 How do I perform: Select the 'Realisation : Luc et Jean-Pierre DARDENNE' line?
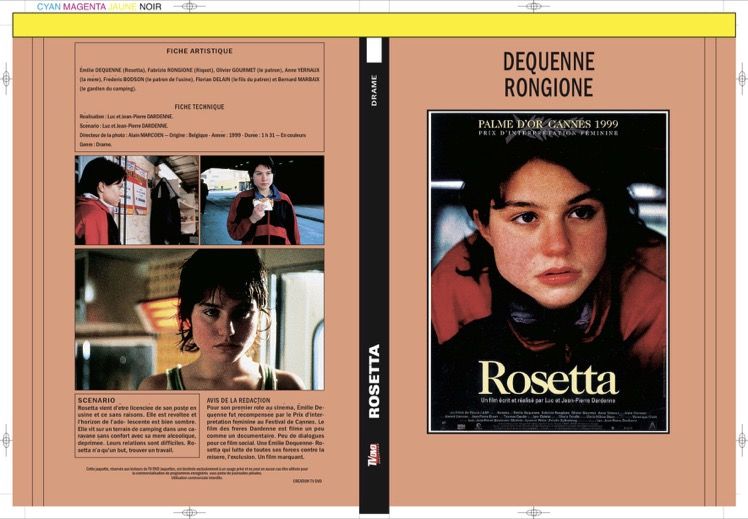point(126,116)
